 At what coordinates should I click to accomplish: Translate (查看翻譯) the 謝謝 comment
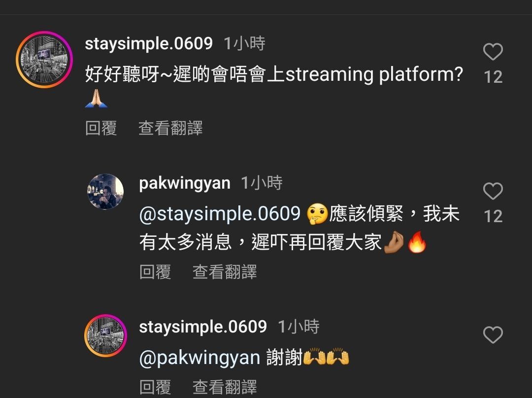tap(225, 387)
